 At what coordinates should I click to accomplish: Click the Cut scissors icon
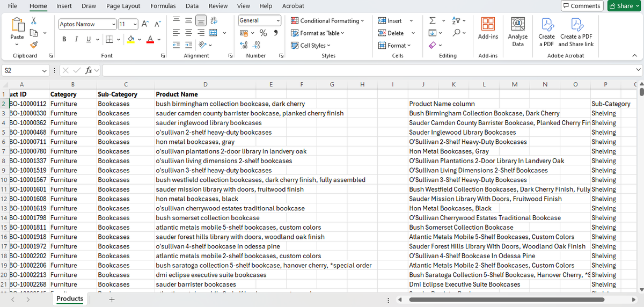click(34, 20)
